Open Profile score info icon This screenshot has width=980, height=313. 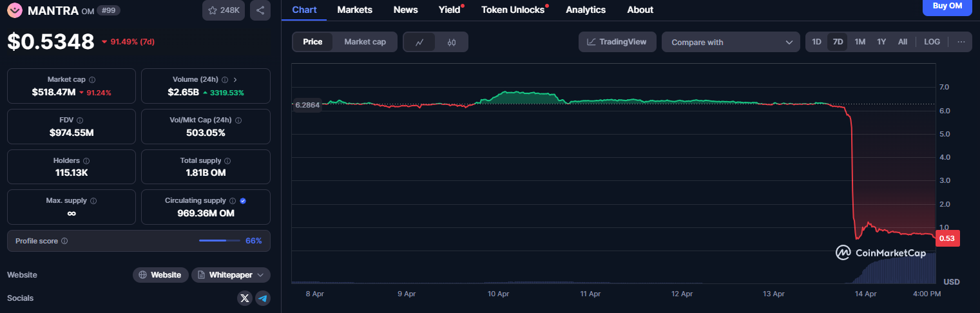(x=64, y=242)
